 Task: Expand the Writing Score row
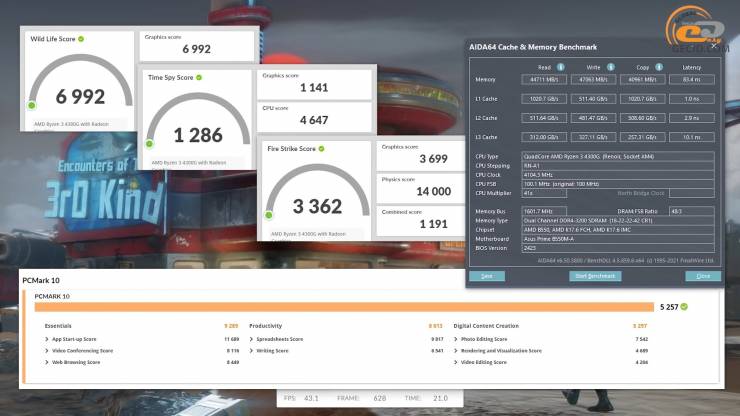251,351
